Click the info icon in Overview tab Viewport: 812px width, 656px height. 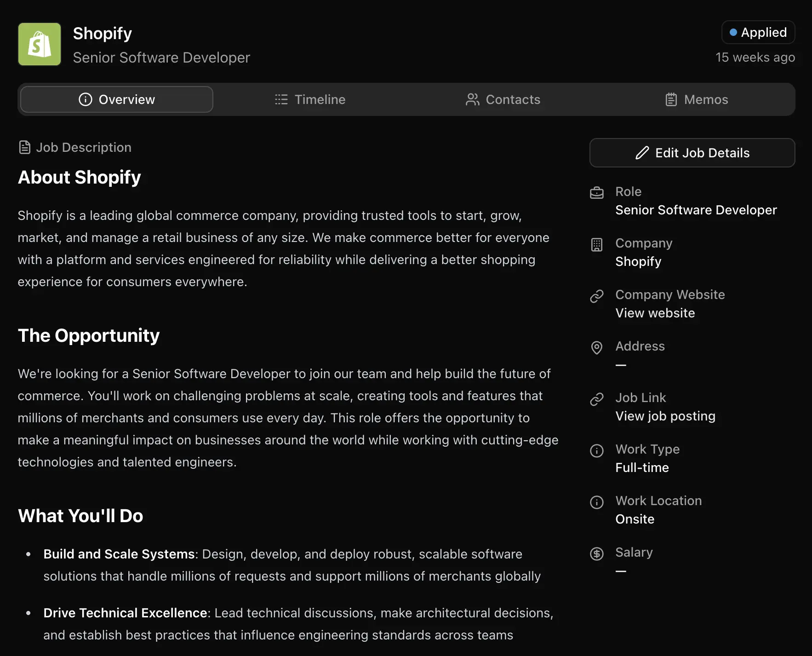(x=86, y=99)
